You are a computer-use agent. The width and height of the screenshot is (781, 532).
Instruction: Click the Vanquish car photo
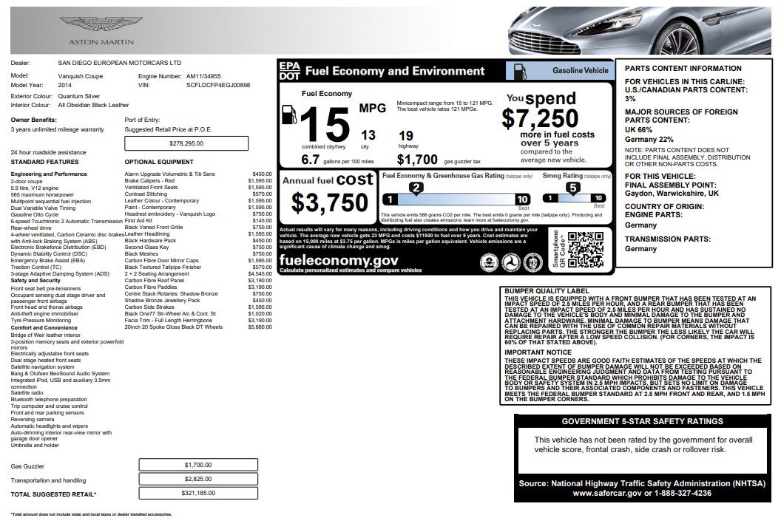tap(640, 30)
